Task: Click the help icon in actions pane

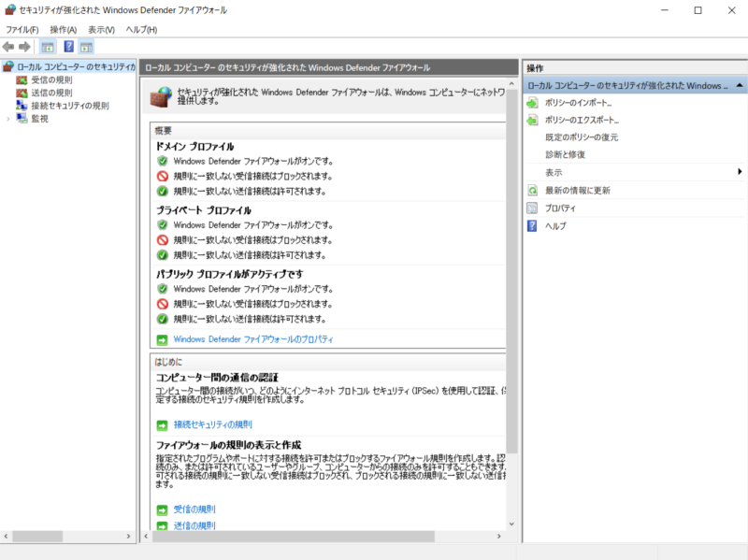Action: [532, 225]
